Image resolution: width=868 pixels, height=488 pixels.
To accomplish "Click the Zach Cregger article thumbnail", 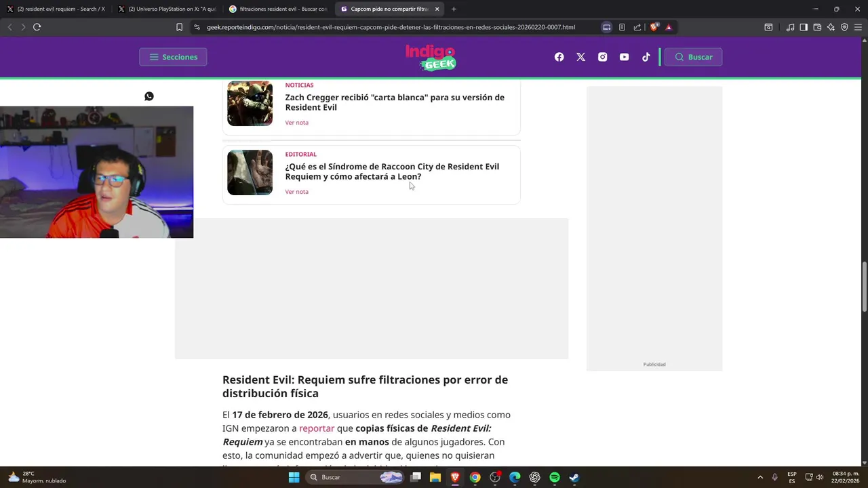I will [x=250, y=103].
